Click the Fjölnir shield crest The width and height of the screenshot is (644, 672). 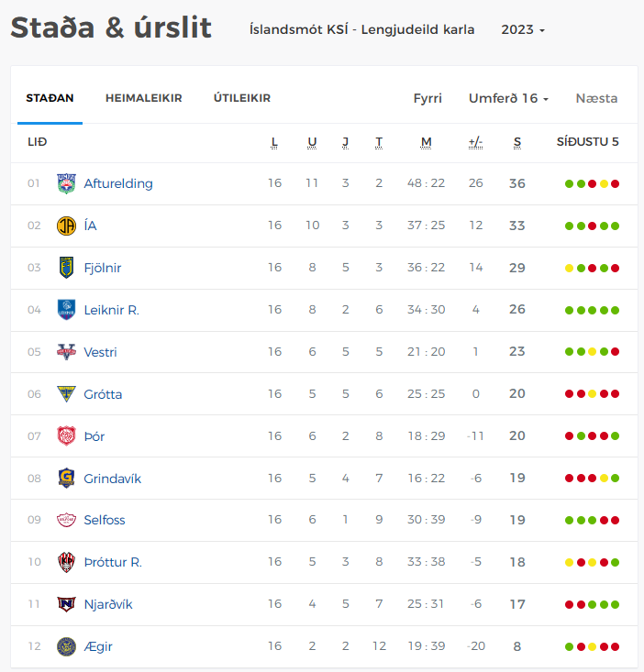click(x=66, y=268)
